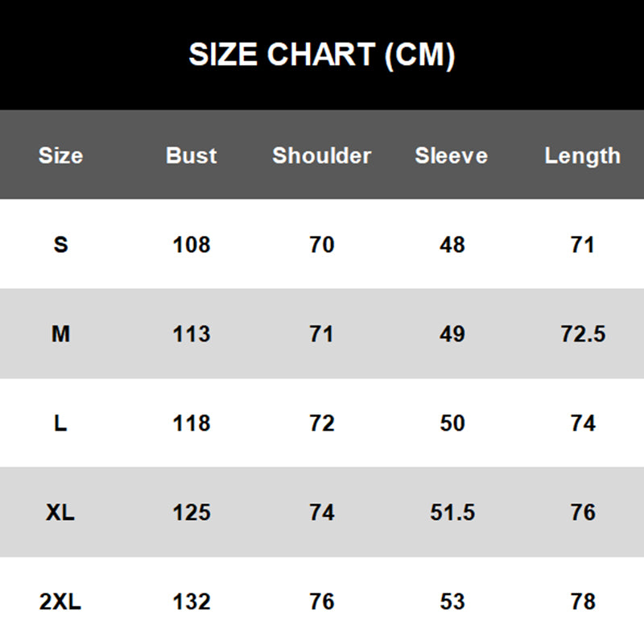Select the Bust column header
The height and width of the screenshot is (644, 644).
coord(192,155)
